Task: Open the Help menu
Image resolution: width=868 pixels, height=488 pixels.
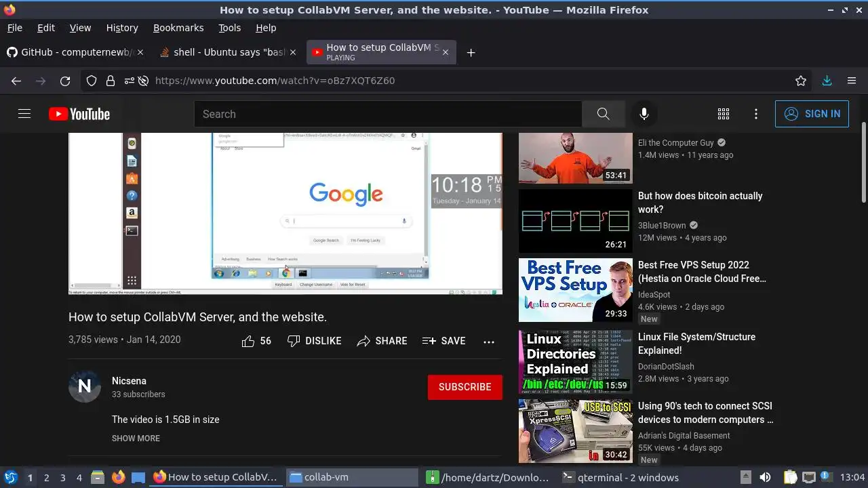Action: click(266, 28)
